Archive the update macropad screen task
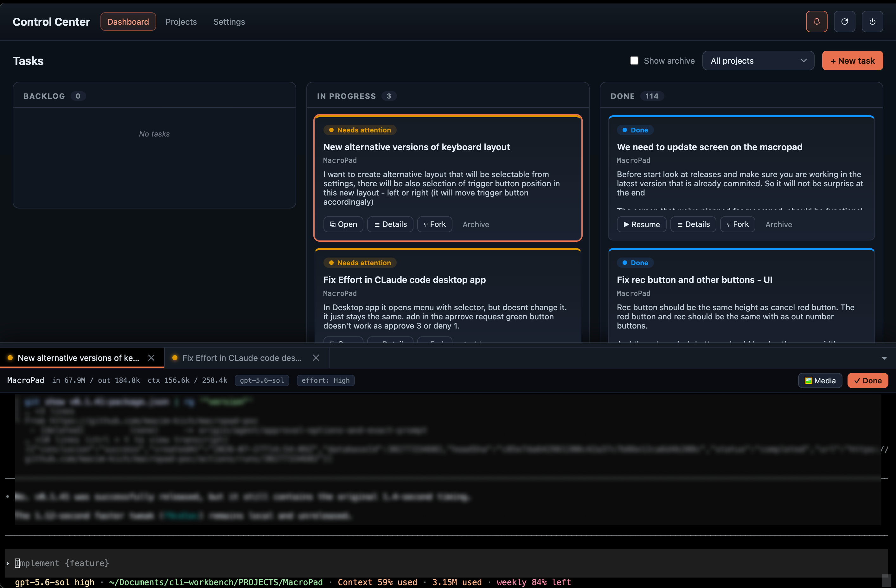 click(778, 224)
